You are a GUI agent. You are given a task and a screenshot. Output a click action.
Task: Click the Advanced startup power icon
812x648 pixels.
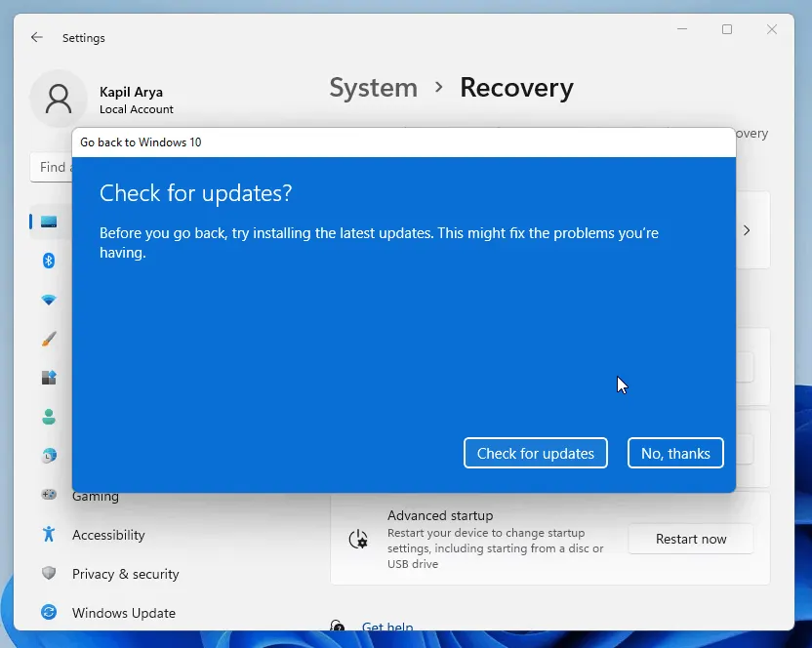[357, 539]
